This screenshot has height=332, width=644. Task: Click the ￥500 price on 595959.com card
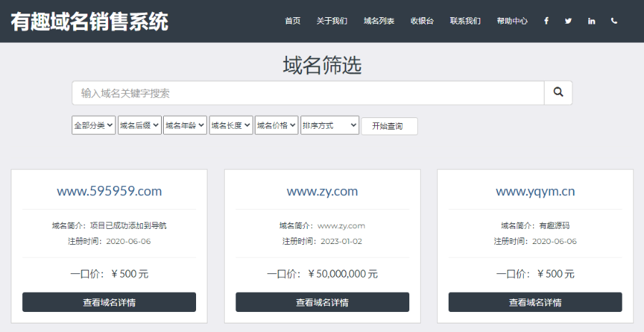coord(130,273)
